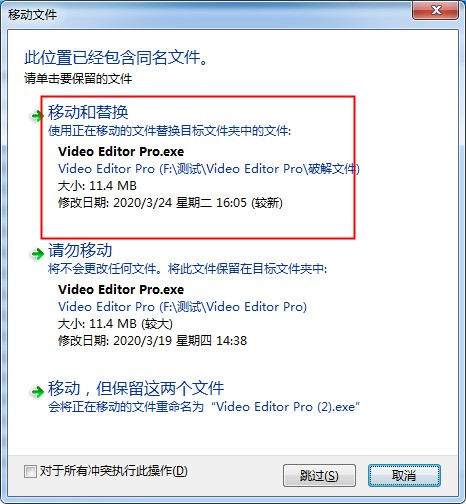Click first Video Editor Pro.exe filename
The image size is (466, 504).
coord(121,152)
